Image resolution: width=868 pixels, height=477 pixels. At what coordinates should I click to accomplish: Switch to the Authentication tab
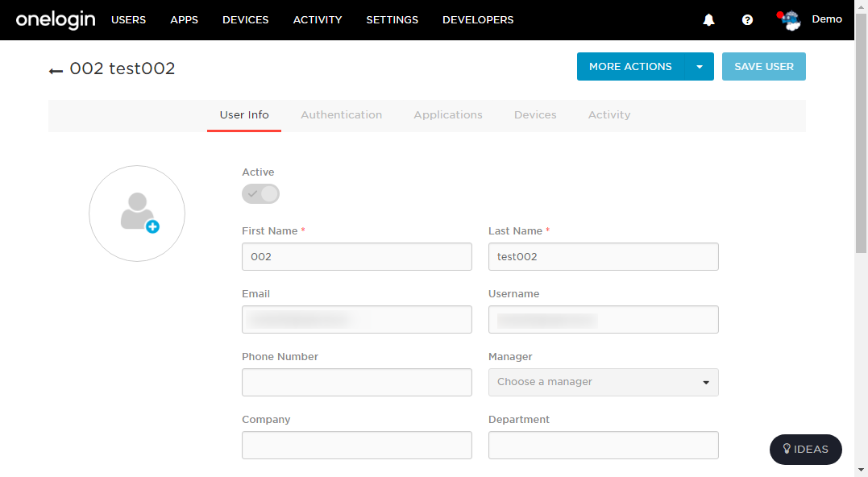[342, 115]
